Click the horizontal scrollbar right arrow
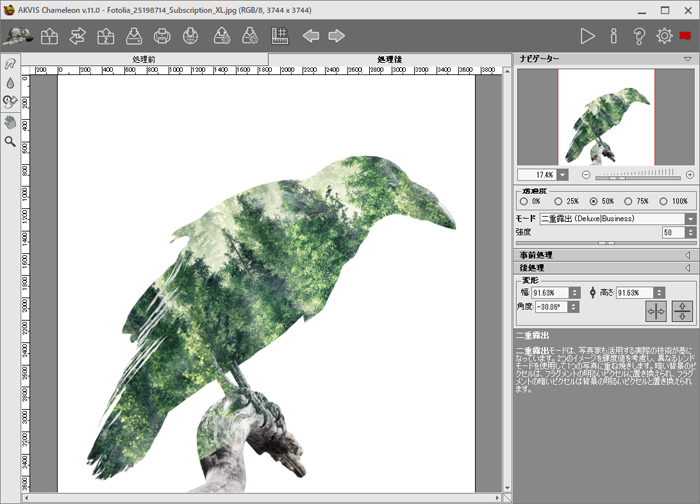Image resolution: width=700 pixels, height=504 pixels. pyautogui.click(x=497, y=497)
